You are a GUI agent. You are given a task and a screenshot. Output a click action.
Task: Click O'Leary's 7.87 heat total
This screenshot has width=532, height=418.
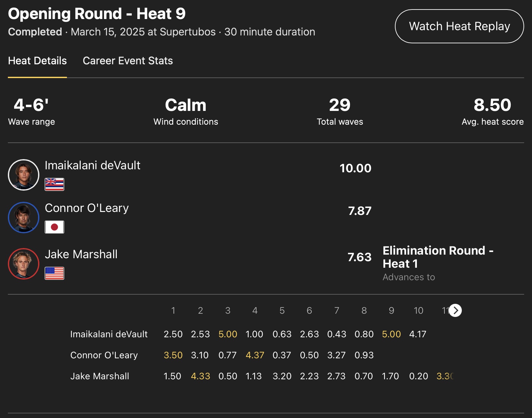(x=359, y=211)
